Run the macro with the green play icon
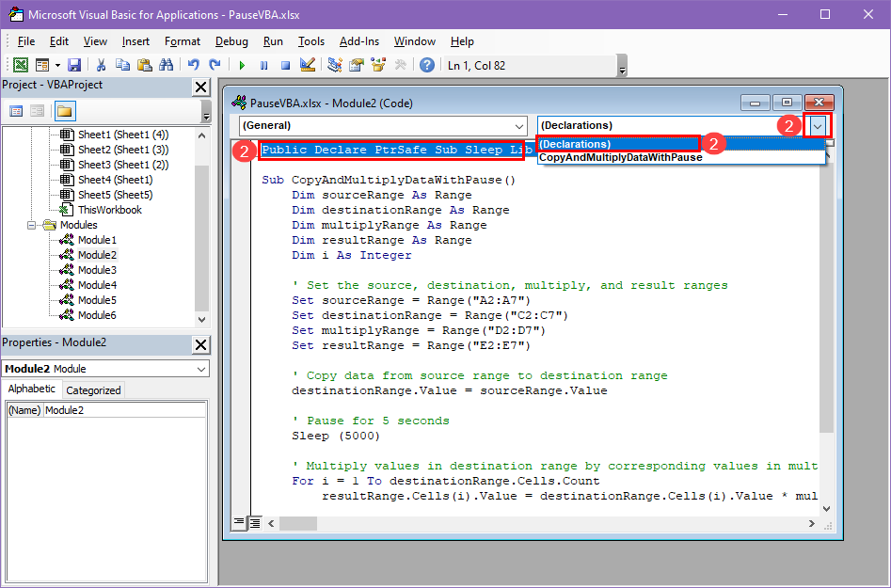This screenshot has height=588, width=891. point(242,65)
